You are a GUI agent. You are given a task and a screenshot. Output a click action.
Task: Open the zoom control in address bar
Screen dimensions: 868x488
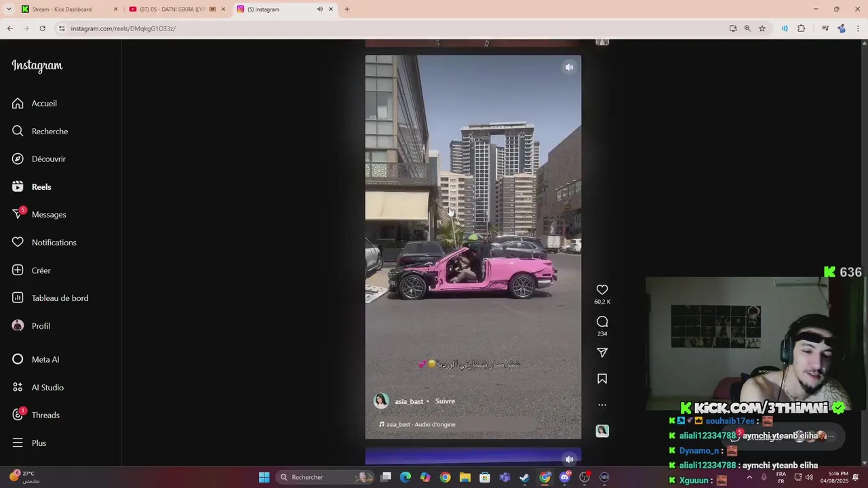[747, 28]
